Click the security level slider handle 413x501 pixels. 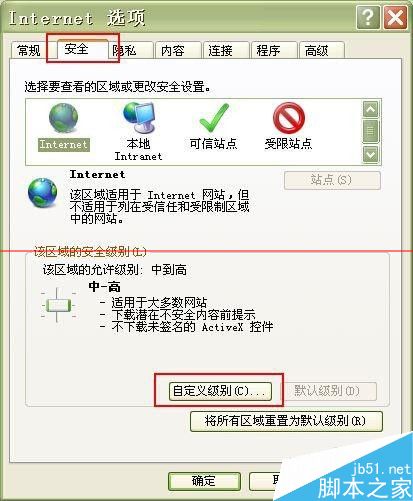click(x=59, y=305)
